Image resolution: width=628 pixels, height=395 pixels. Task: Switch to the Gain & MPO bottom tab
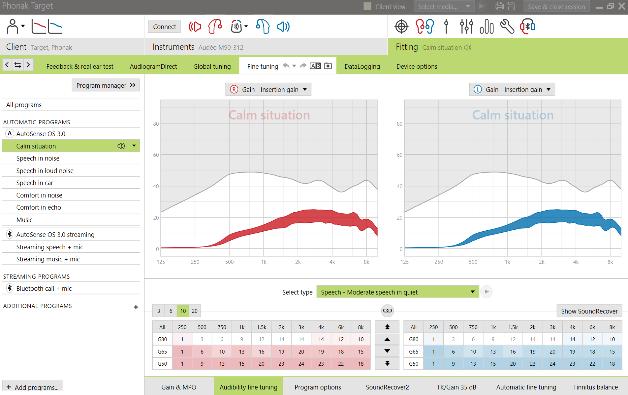click(x=179, y=387)
